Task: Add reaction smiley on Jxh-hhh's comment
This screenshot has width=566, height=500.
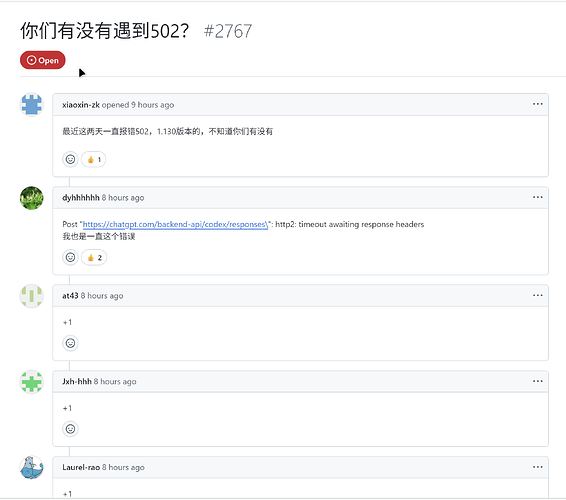Action: [x=70, y=429]
